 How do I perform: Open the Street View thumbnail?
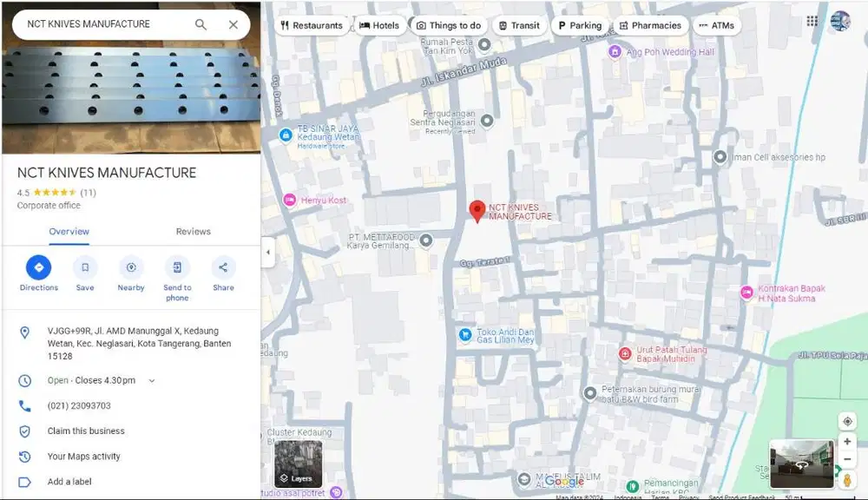click(x=802, y=464)
